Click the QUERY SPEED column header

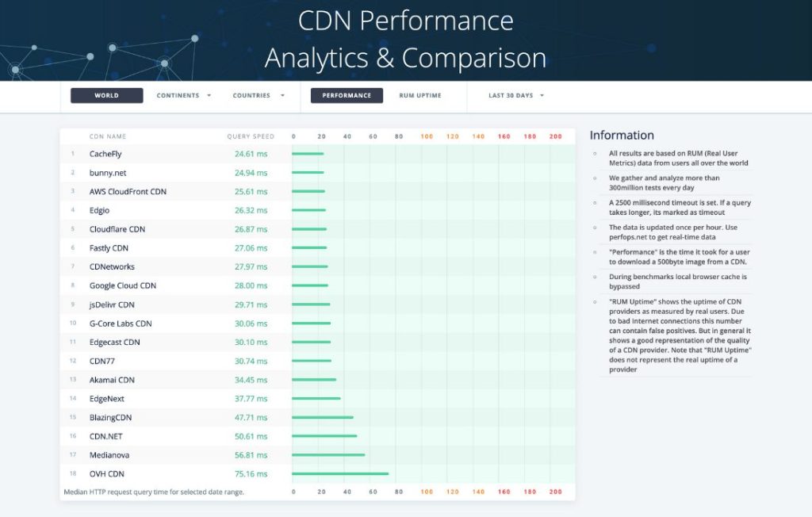(251, 136)
